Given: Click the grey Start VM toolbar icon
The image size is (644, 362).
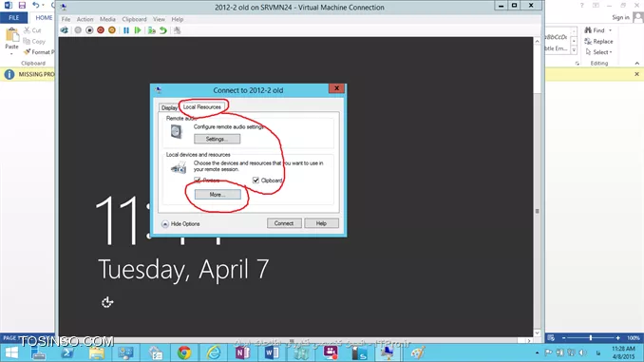Looking at the screenshot, I should tap(78, 30).
